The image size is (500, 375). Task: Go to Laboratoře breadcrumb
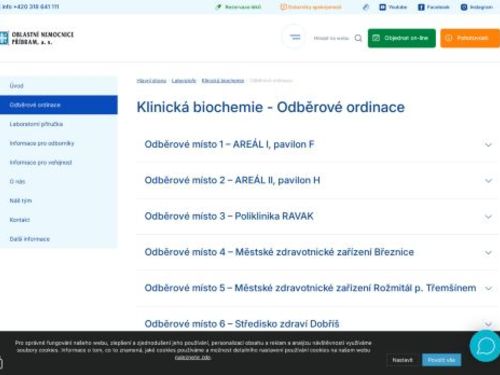(184, 81)
